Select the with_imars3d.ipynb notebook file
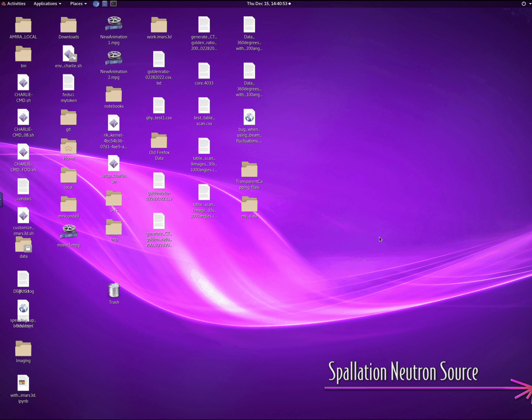The height and width of the screenshot is (420, 532). pyautogui.click(x=23, y=383)
